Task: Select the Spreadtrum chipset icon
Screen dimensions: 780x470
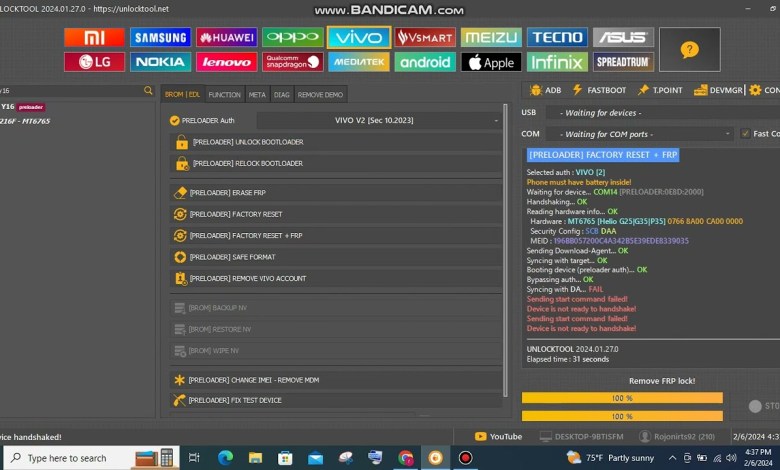Action: tap(622, 62)
